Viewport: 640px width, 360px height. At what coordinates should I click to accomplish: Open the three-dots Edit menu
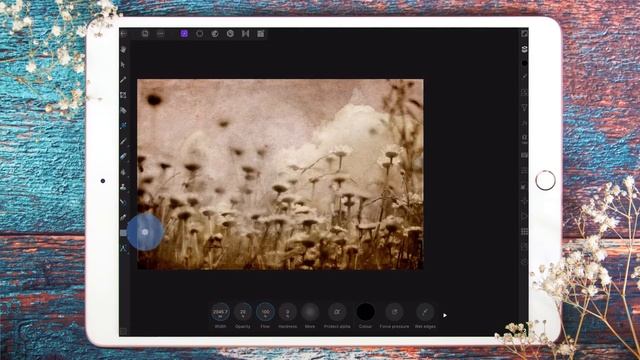click(x=160, y=34)
